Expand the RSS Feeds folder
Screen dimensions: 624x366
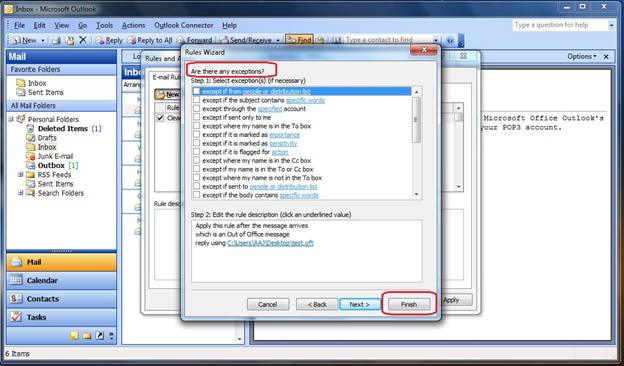pyautogui.click(x=20, y=175)
